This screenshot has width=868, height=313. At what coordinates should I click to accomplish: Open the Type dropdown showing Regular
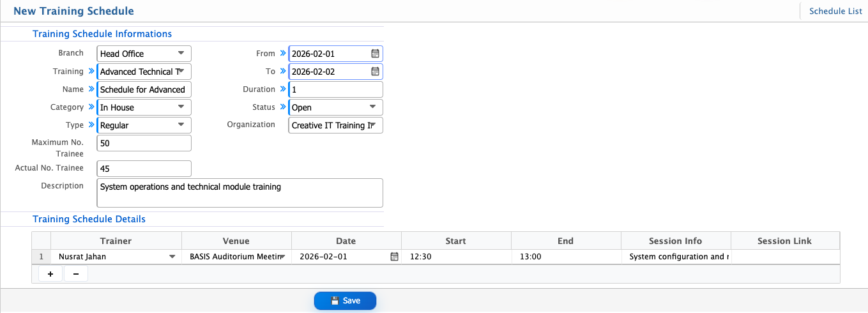click(x=181, y=125)
